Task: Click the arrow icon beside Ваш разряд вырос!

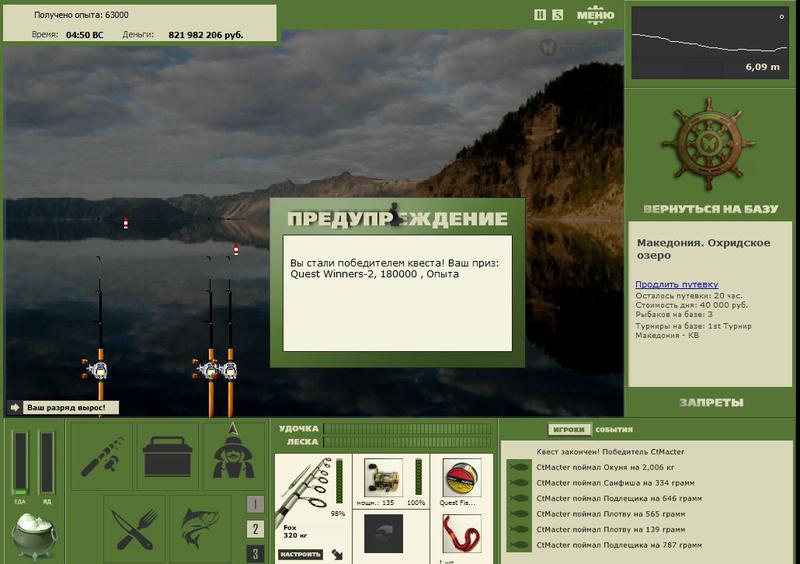Action: pos(15,407)
